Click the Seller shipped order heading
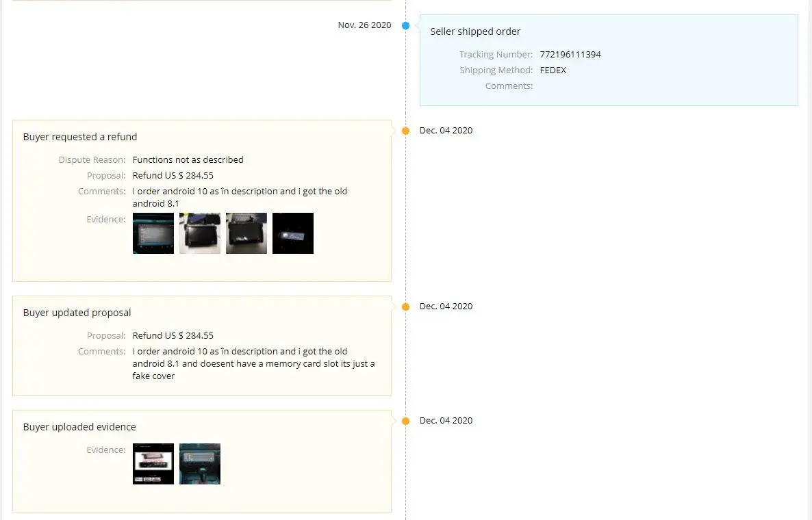 (x=475, y=31)
